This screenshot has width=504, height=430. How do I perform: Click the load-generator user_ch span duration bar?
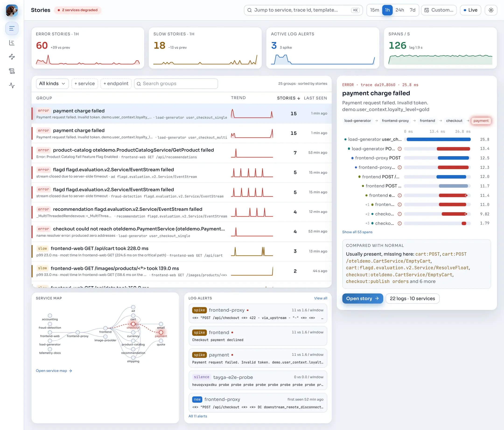(438, 139)
